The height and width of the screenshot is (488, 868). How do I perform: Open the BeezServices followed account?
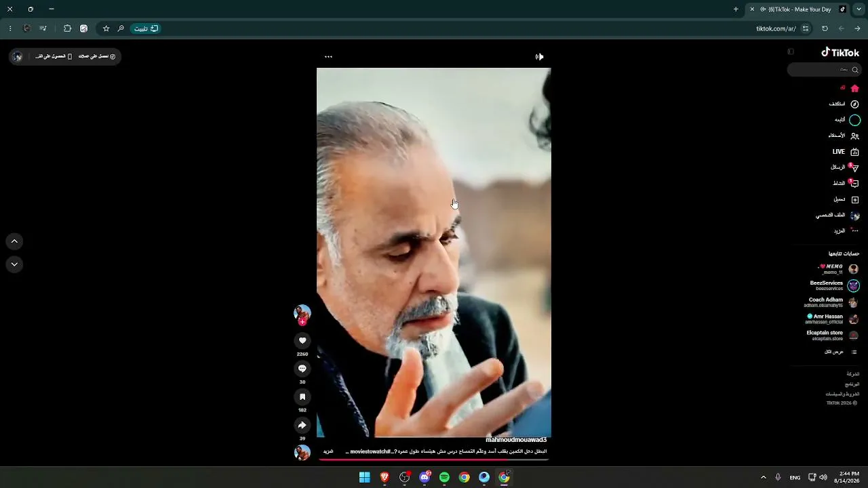point(835,285)
